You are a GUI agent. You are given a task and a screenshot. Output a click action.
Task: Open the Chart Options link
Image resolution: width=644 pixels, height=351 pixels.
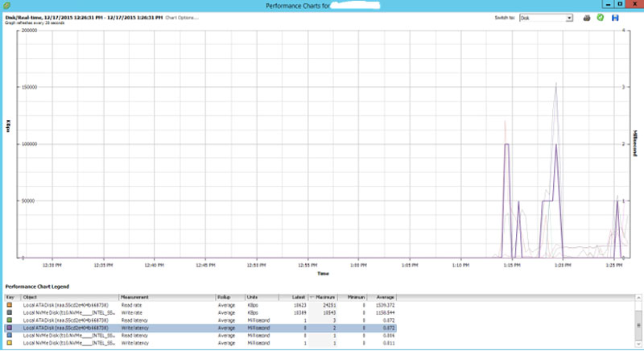[x=182, y=17]
